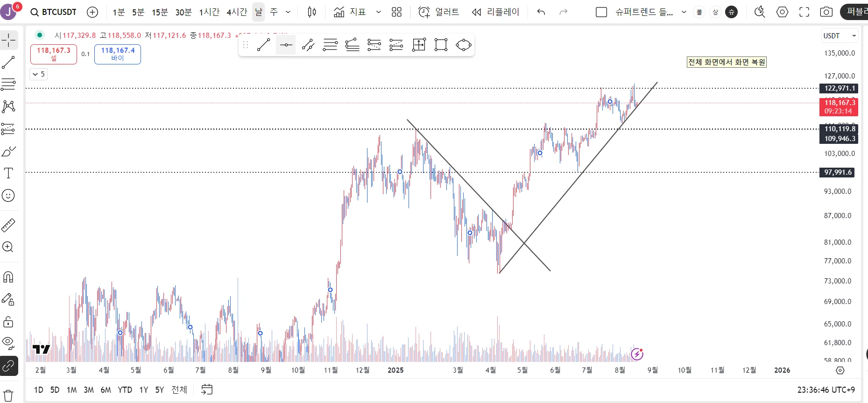Toggle magnet mode

[x=8, y=277]
